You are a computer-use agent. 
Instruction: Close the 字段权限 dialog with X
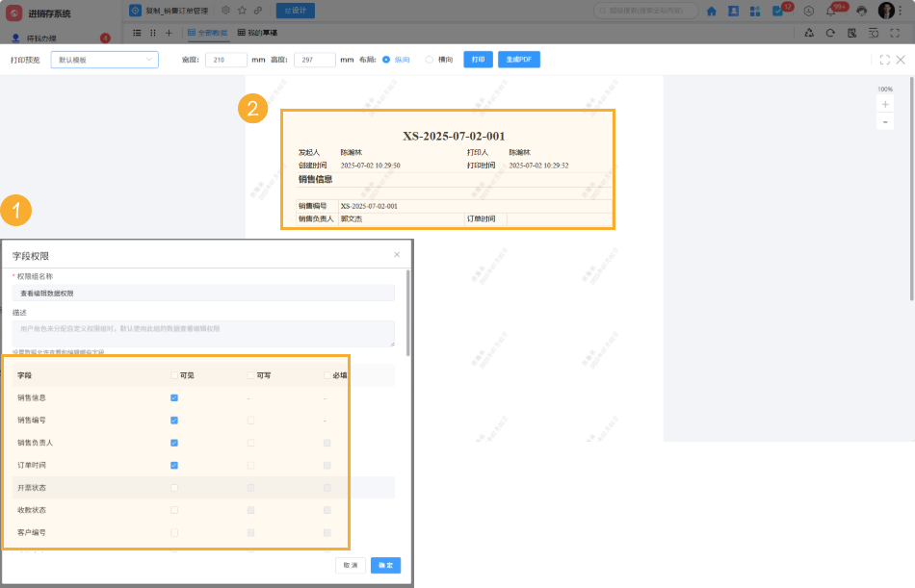397,255
